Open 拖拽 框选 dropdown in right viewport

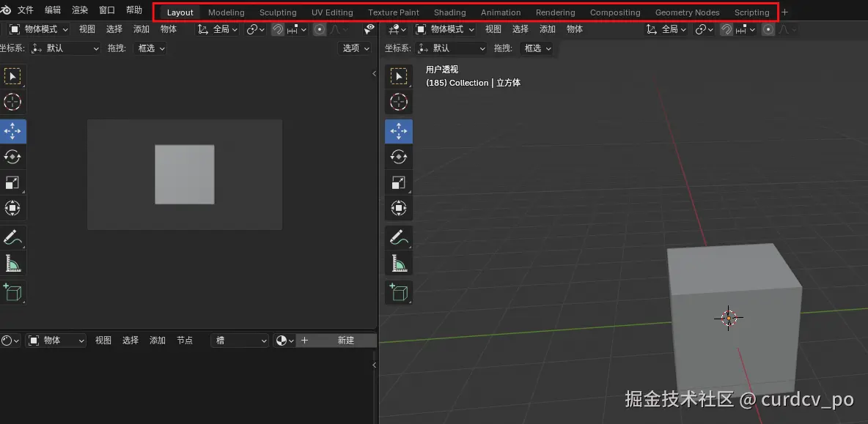pos(536,48)
